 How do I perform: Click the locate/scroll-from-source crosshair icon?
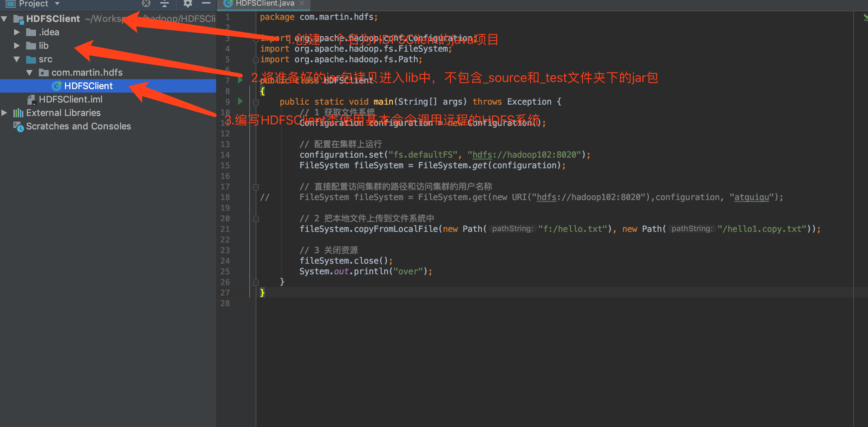[x=146, y=4]
